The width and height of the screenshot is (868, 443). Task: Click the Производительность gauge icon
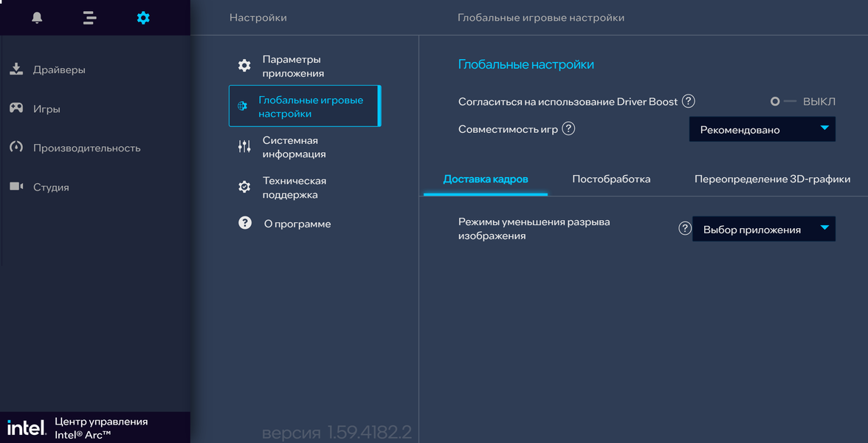click(16, 148)
